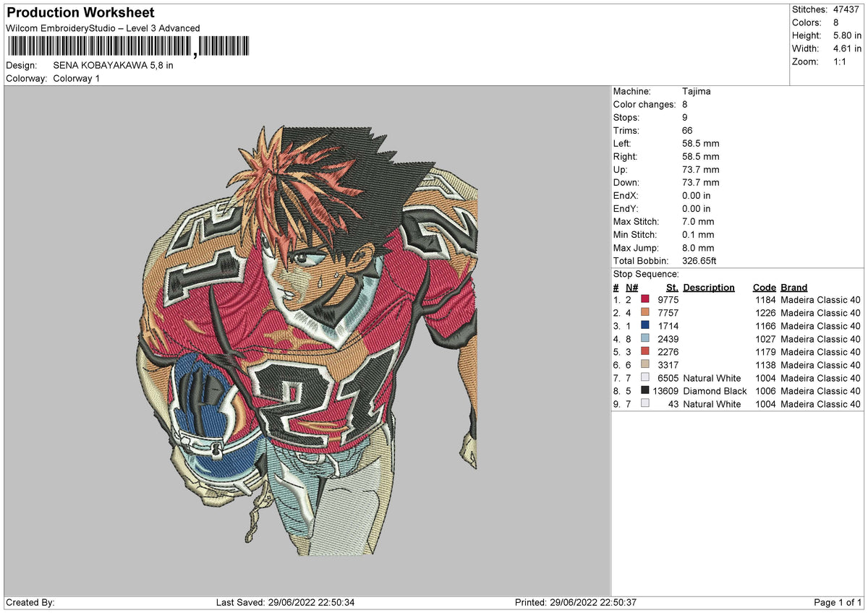Select the "N#" column header

tap(632, 288)
